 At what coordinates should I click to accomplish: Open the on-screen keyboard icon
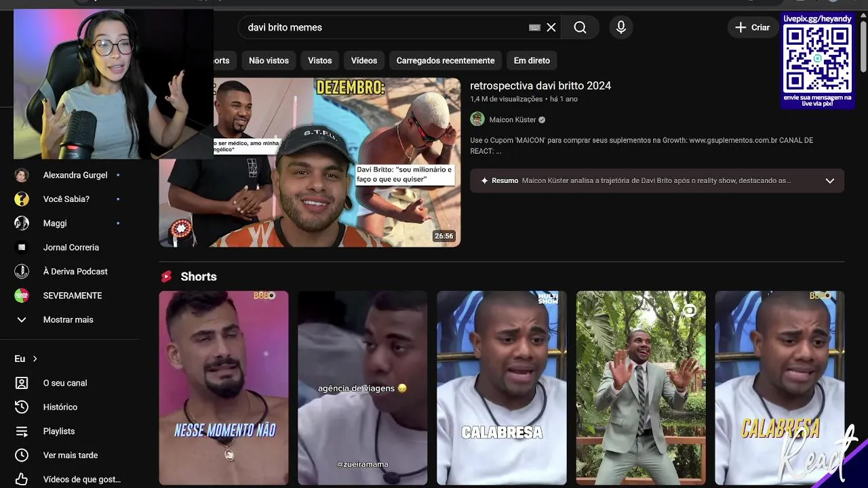534,27
